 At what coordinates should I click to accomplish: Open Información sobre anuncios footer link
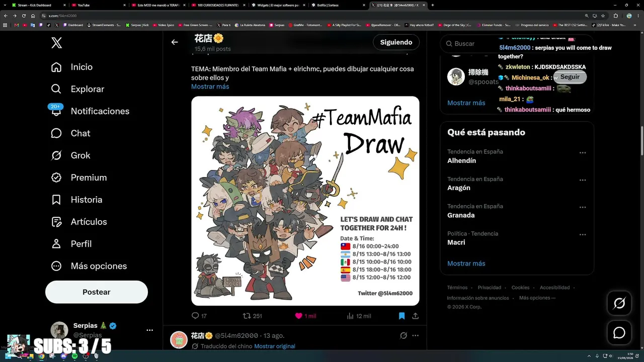478,298
